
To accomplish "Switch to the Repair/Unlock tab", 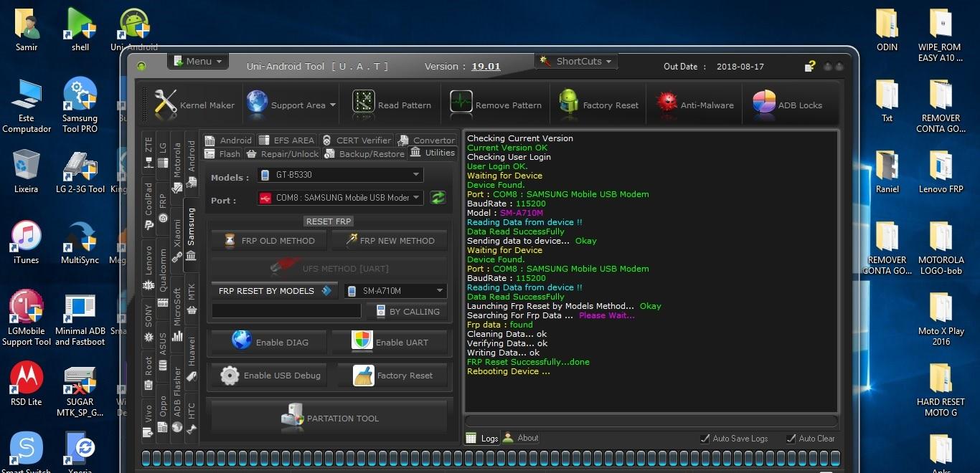I will coord(283,153).
